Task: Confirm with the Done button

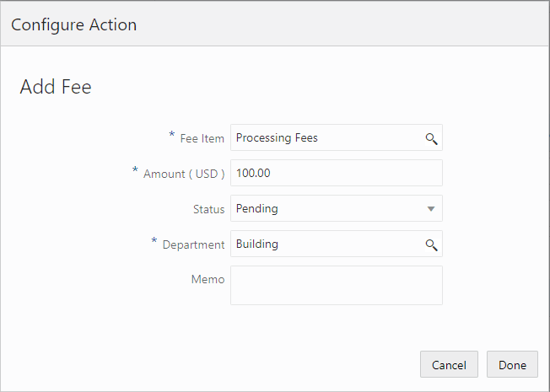Action: 512,365
